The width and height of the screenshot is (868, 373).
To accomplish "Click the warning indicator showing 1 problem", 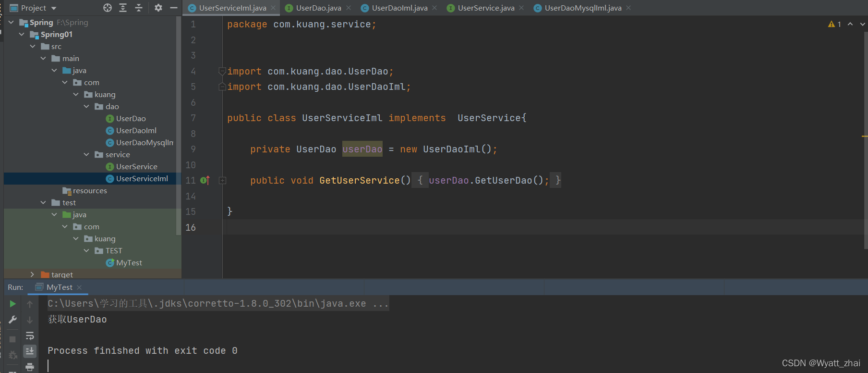I will [x=834, y=24].
